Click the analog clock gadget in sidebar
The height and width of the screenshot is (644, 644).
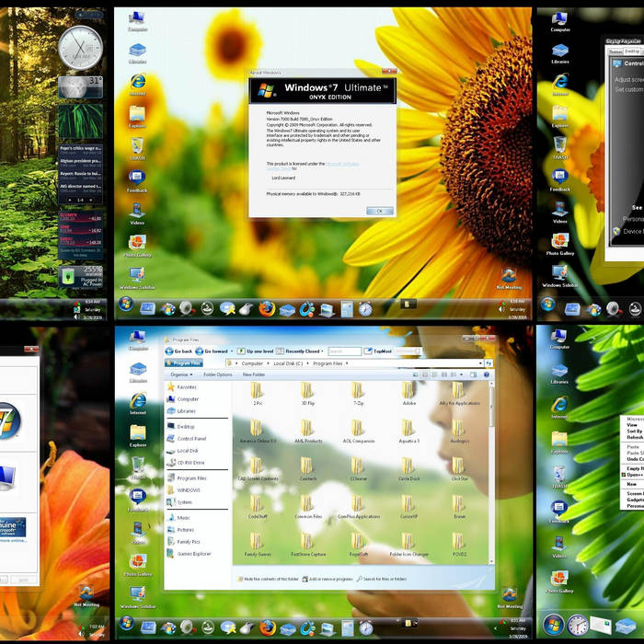[x=81, y=47]
